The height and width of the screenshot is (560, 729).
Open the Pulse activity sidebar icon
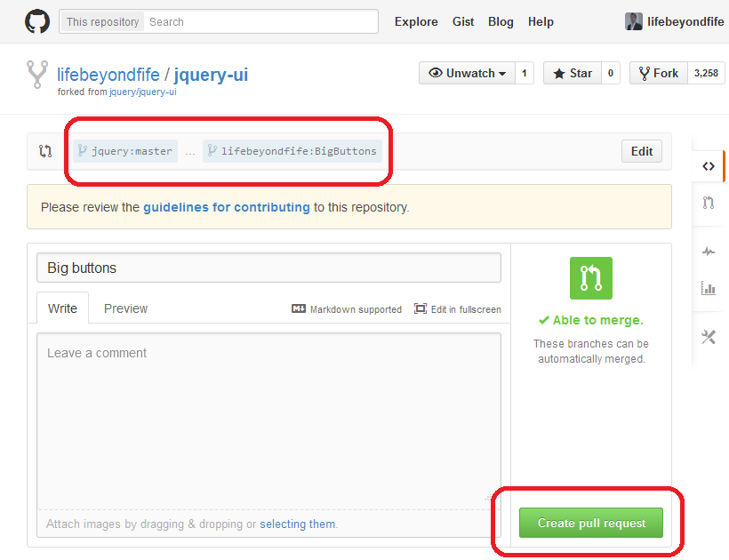[709, 252]
